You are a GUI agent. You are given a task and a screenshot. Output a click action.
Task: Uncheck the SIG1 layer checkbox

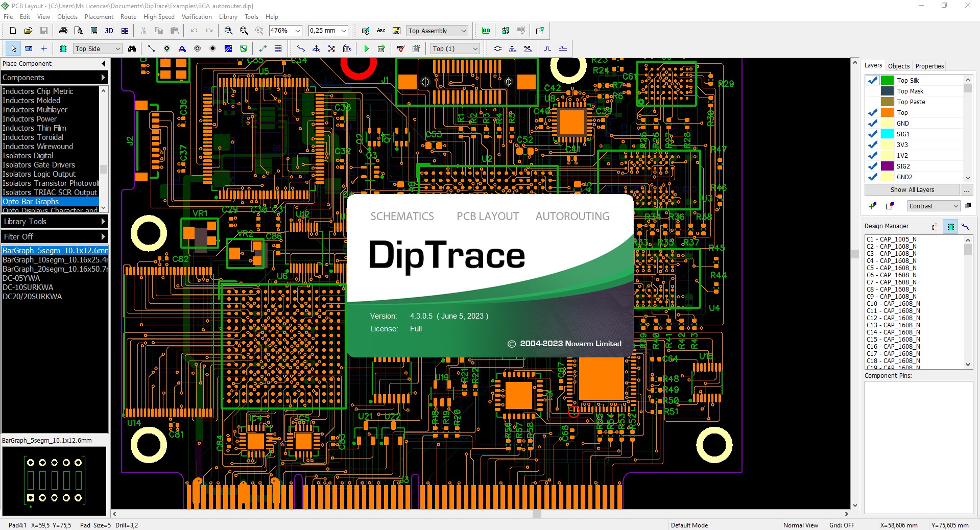click(871, 134)
